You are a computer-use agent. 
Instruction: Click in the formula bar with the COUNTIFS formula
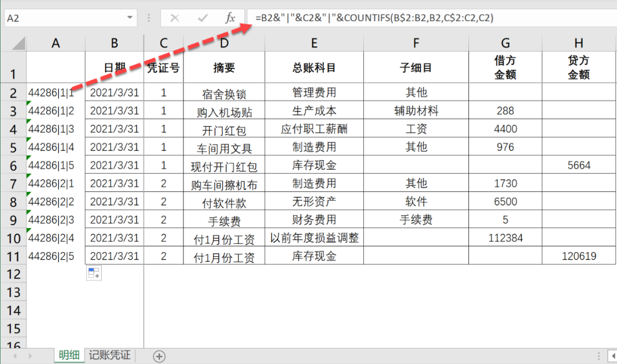pos(432,18)
